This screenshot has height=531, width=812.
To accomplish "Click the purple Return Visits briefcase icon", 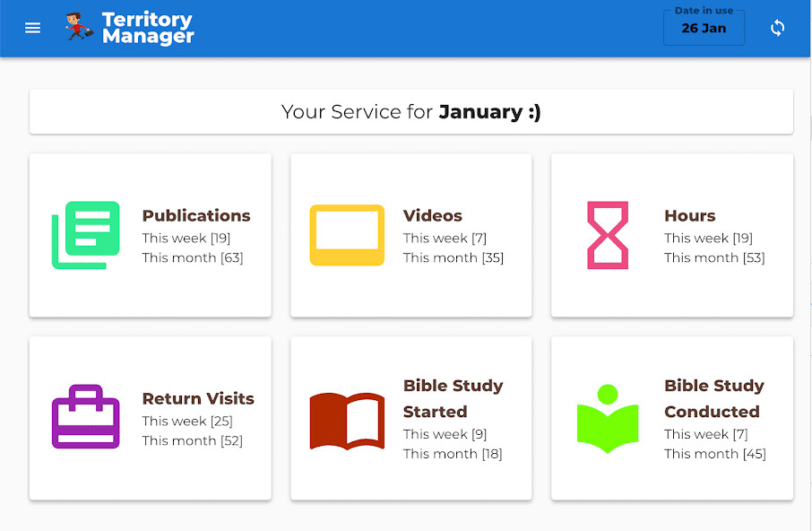I will [x=86, y=417].
